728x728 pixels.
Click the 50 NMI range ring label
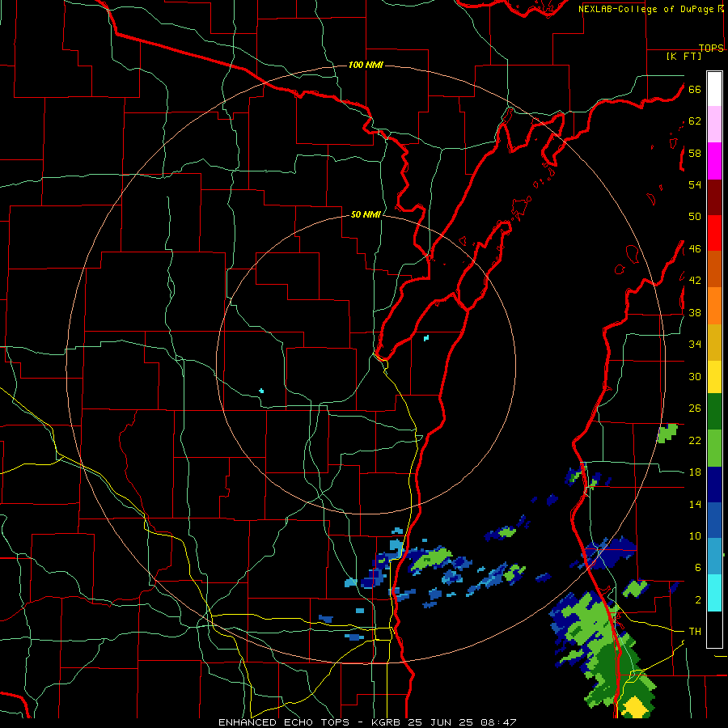[x=366, y=214]
